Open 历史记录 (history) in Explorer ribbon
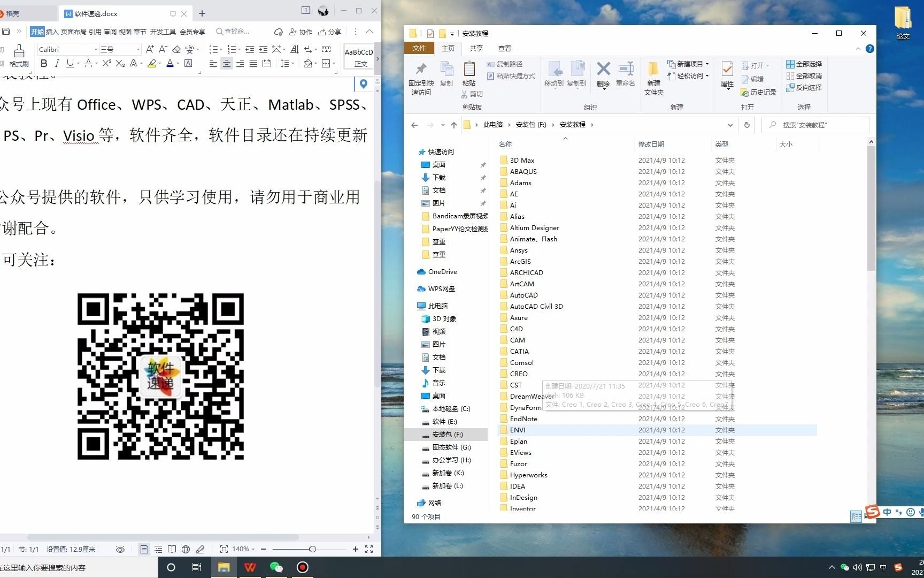The height and width of the screenshot is (578, 924). (x=758, y=92)
